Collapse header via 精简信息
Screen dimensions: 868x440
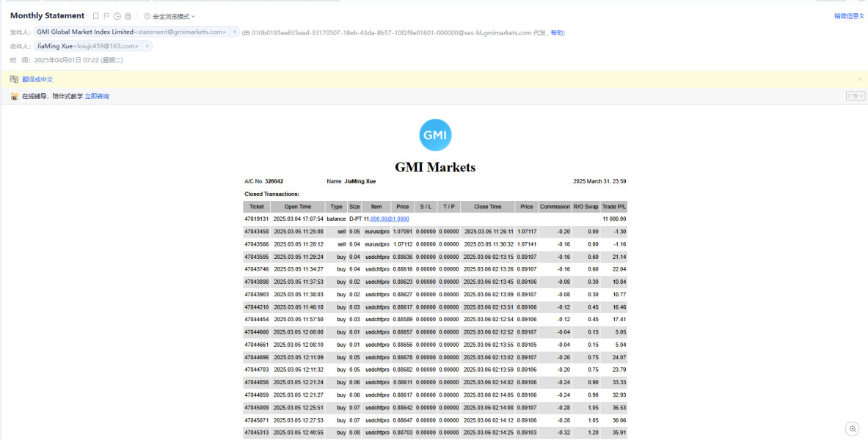coord(849,16)
